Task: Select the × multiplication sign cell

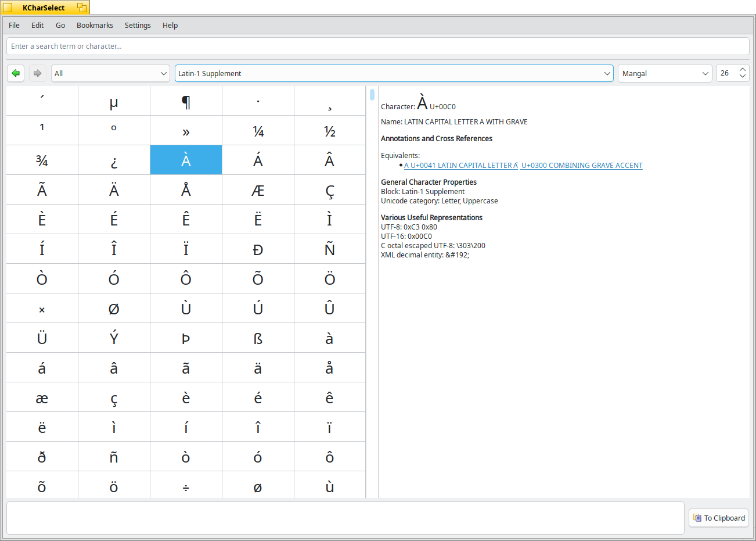Action: [42, 309]
